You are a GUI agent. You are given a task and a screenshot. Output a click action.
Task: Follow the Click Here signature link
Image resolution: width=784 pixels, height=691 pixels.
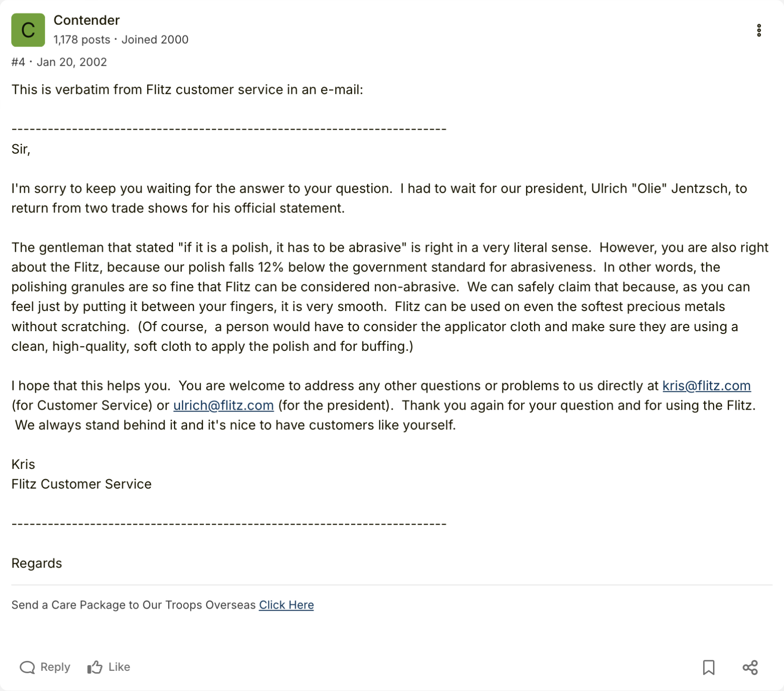(x=286, y=605)
